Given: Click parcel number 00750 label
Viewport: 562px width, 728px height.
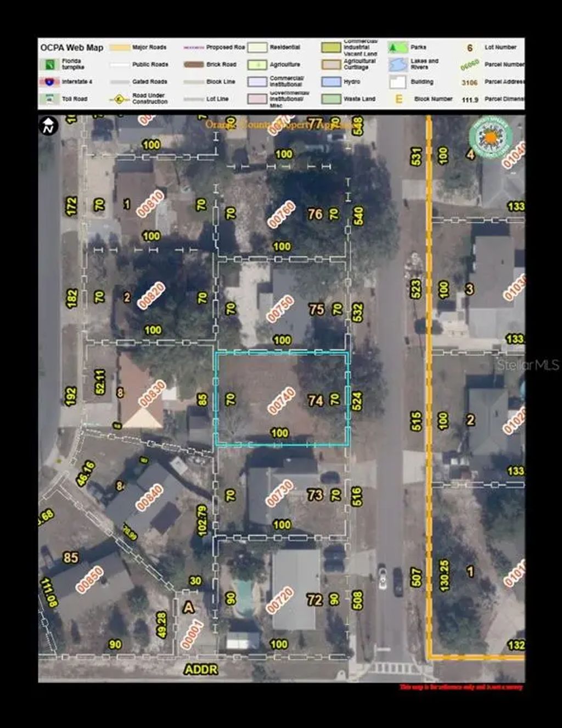Looking at the screenshot, I should click(280, 309).
